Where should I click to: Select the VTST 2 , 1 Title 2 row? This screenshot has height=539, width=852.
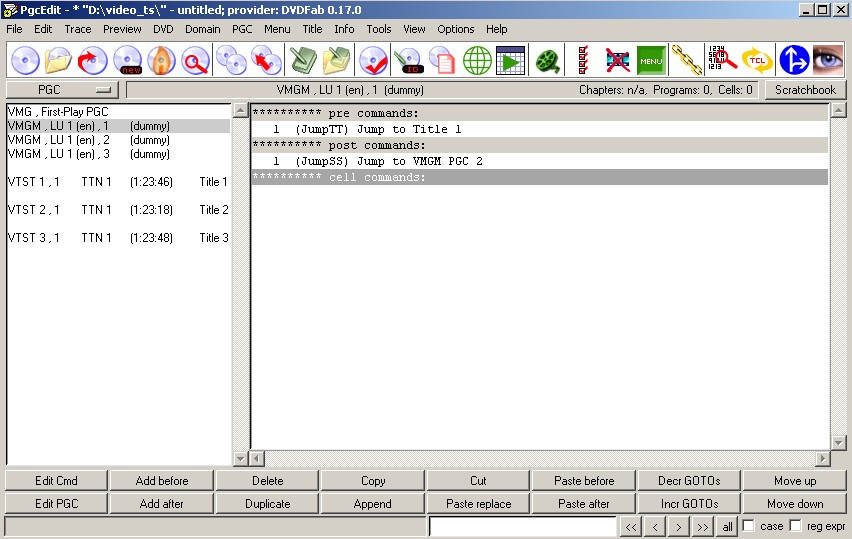[x=118, y=210]
